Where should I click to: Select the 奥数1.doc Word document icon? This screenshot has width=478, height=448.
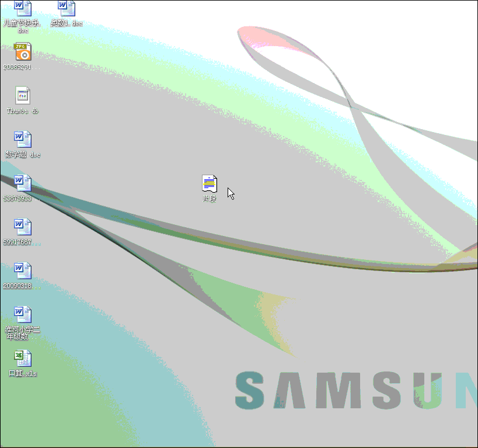click(67, 8)
